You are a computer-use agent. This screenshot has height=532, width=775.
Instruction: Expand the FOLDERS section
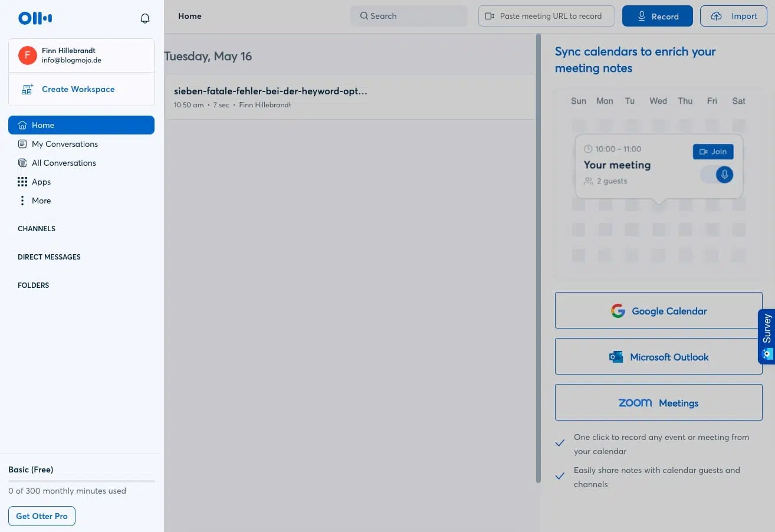pos(33,285)
